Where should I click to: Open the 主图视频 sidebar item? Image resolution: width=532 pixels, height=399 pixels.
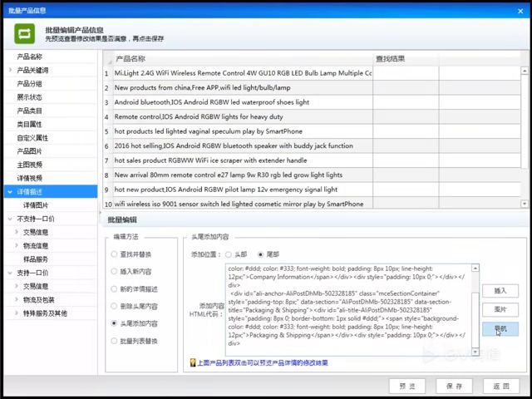click(x=30, y=165)
